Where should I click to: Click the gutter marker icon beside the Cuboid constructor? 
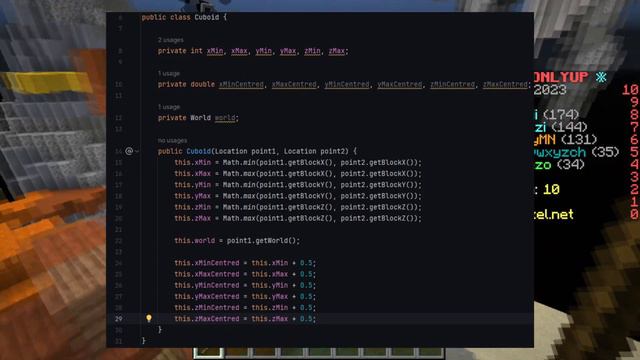(129, 151)
